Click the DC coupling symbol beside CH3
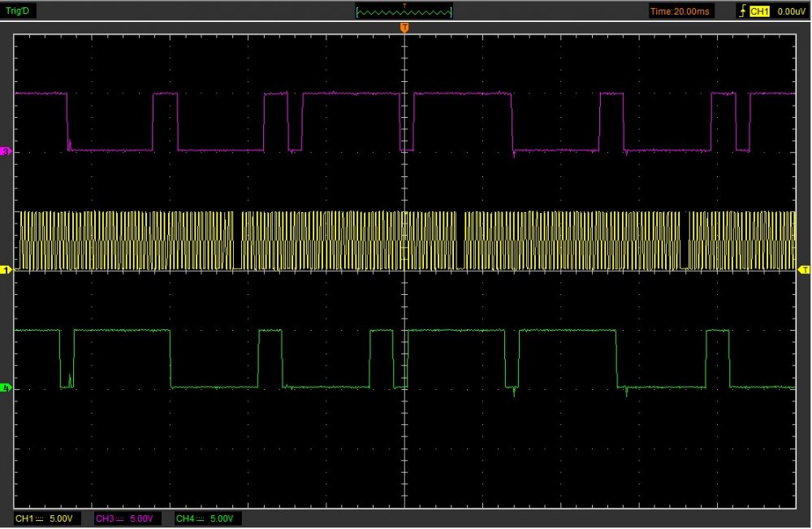812x529 pixels. pyautogui.click(x=120, y=518)
